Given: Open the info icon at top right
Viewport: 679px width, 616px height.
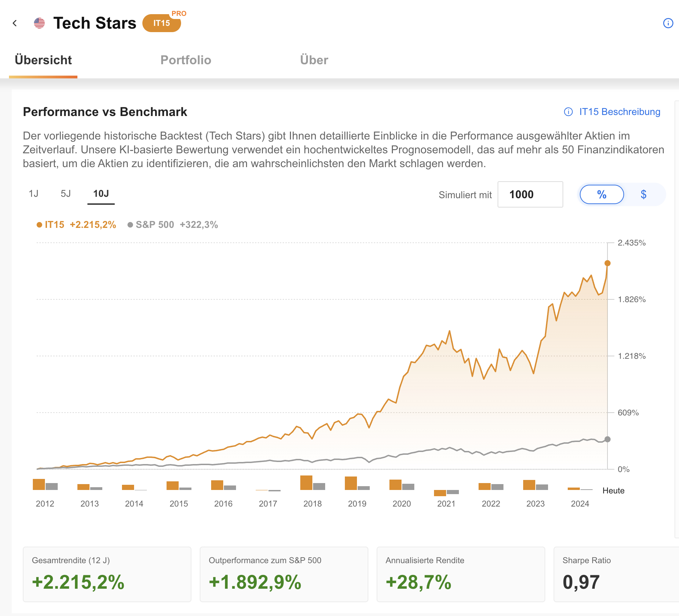Looking at the screenshot, I should 668,23.
